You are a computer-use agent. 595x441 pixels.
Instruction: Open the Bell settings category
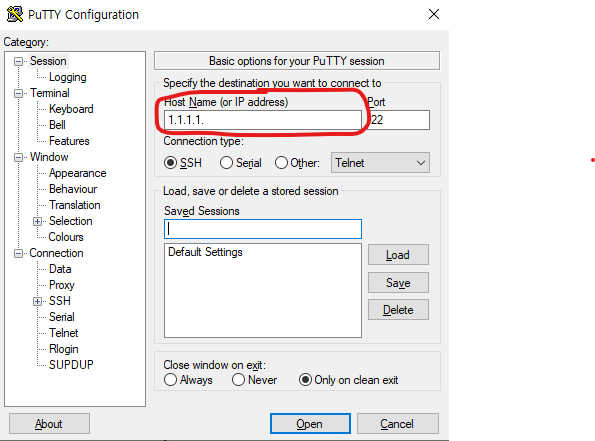click(x=57, y=125)
